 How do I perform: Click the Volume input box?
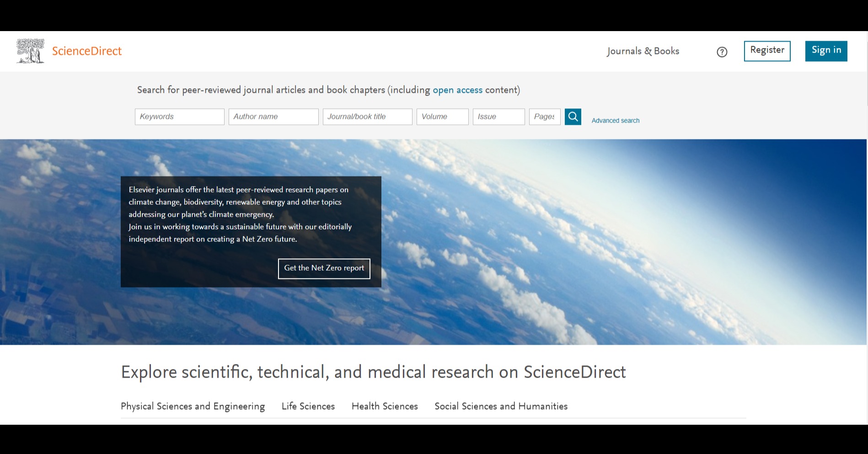[x=442, y=117]
